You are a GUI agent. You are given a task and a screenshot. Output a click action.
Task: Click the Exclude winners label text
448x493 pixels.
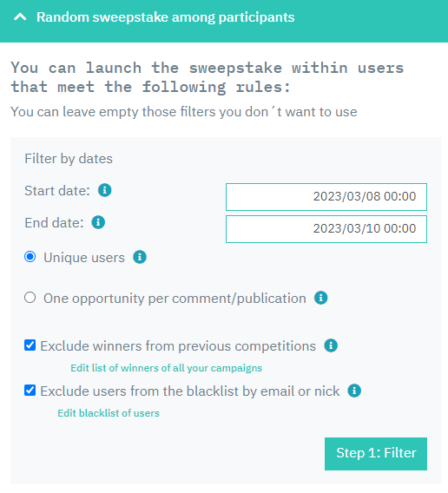click(x=178, y=345)
